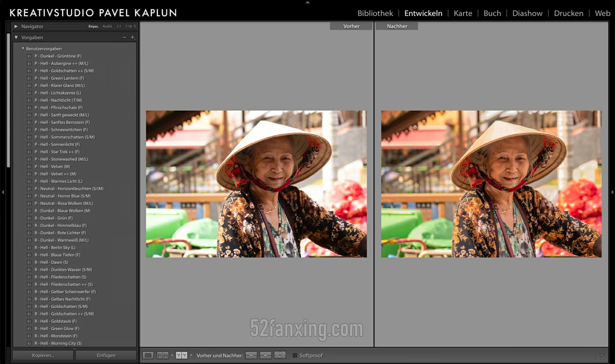Image resolution: width=615 pixels, height=364 pixels.
Task: Open Before/After layout dropdown arrow
Action: 191,356
